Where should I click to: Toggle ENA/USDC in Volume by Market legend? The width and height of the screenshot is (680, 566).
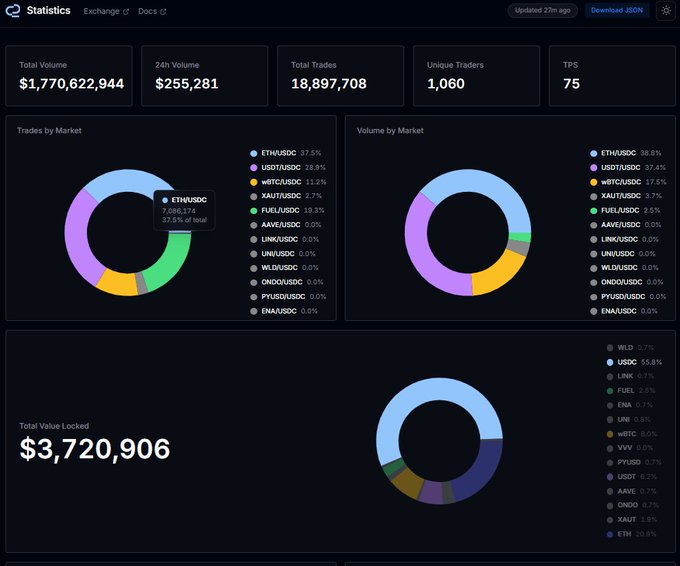[x=624, y=311]
